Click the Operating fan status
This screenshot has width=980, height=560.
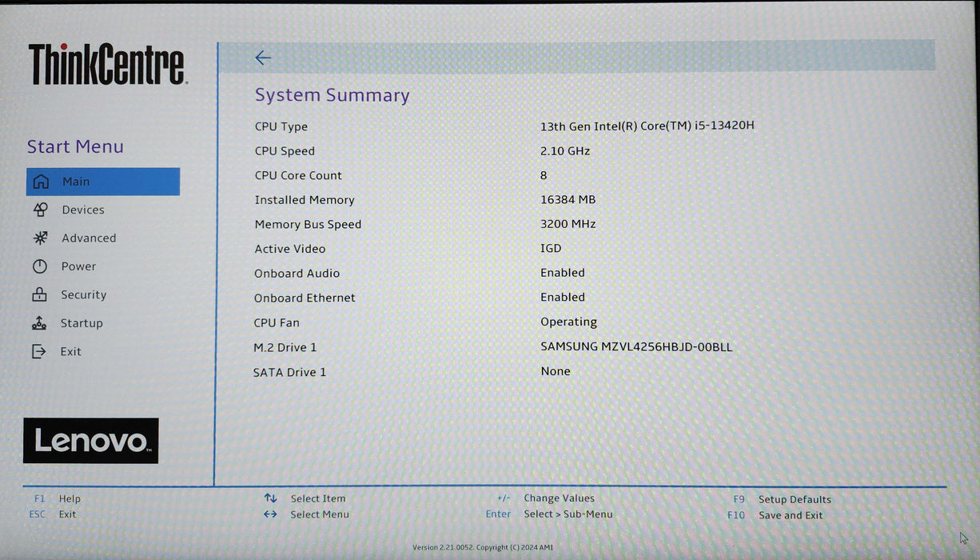point(568,322)
